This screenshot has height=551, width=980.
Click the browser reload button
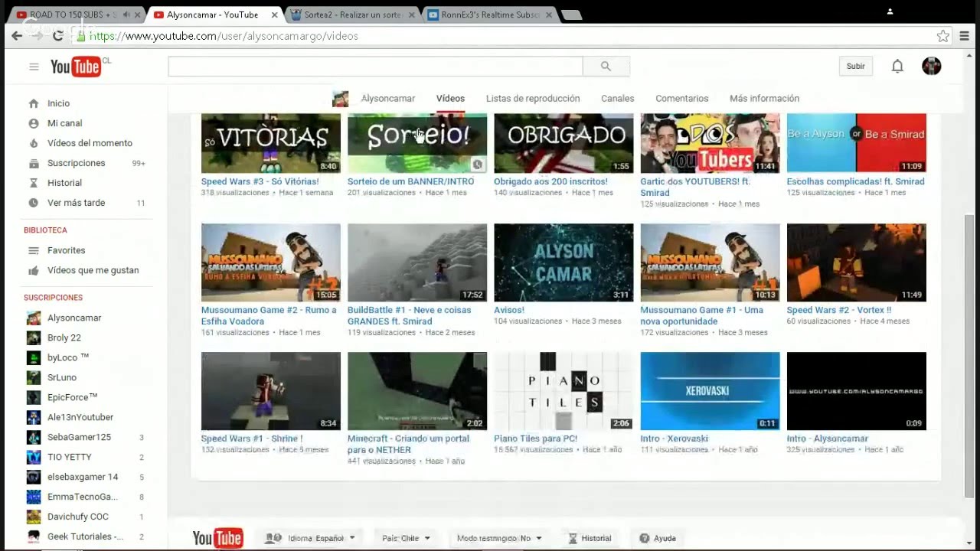[57, 36]
